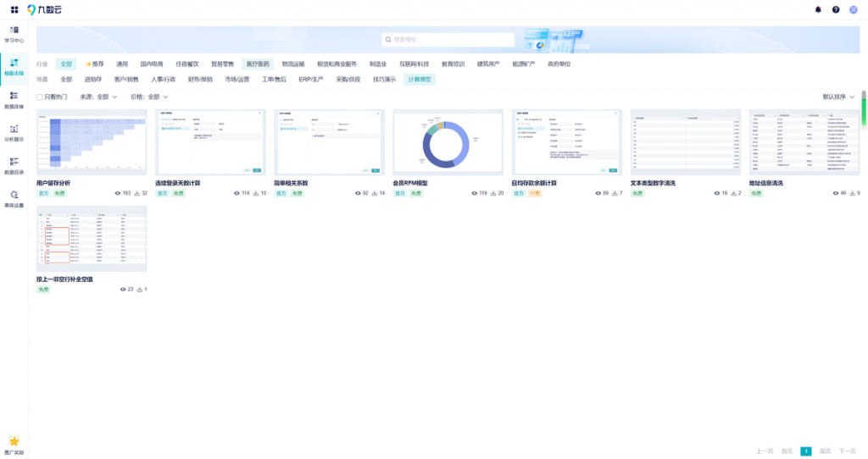The image size is (868, 459).
Task: Go to page 1 in pagination
Action: tap(806, 451)
